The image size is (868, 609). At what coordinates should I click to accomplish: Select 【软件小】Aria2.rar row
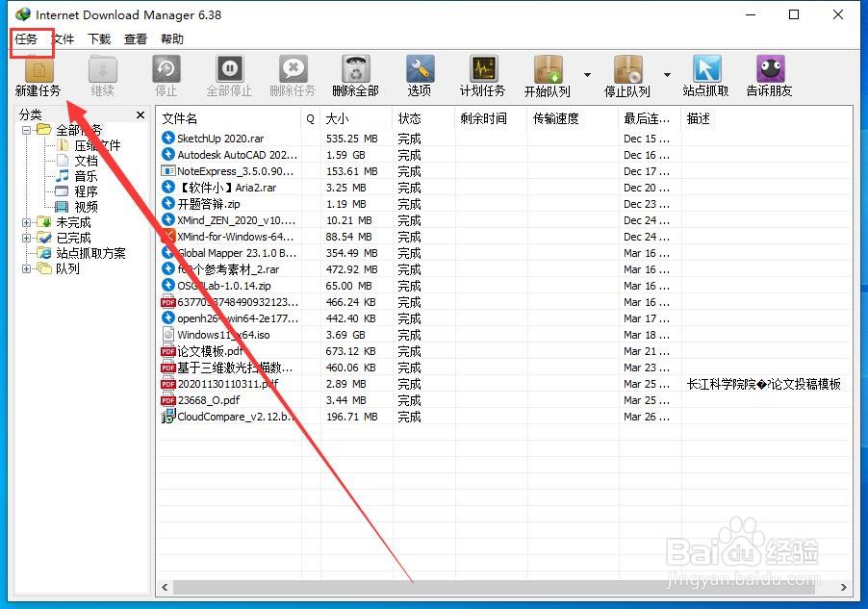[x=503, y=188]
